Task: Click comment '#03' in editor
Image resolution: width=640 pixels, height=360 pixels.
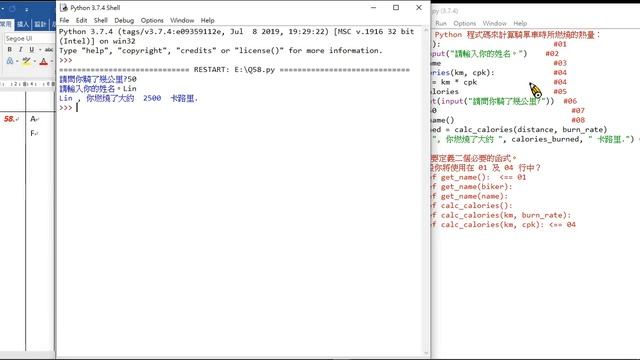Action: [x=560, y=63]
